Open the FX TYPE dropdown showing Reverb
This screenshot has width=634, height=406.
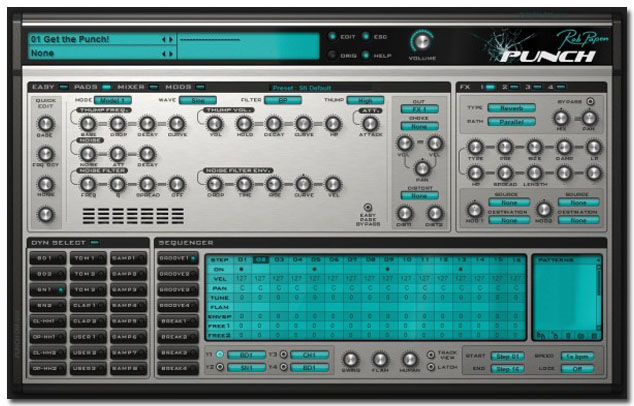(x=511, y=108)
